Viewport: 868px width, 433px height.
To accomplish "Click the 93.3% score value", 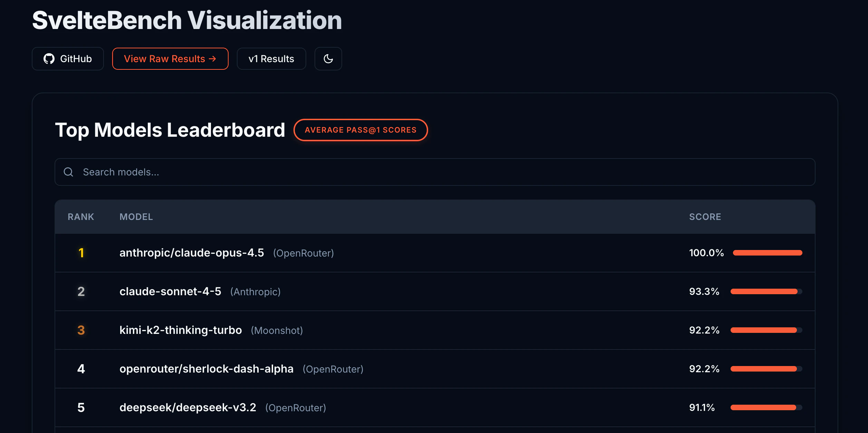I will point(704,291).
